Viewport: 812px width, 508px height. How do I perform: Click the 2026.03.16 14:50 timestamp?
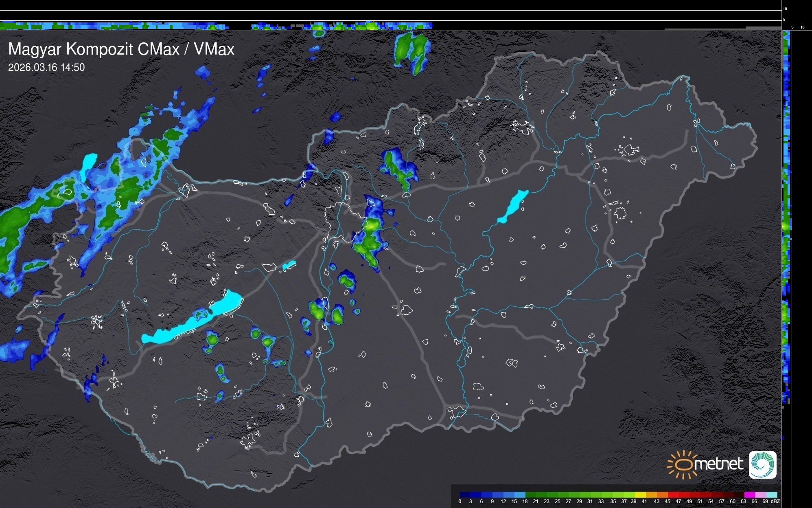[x=46, y=68]
